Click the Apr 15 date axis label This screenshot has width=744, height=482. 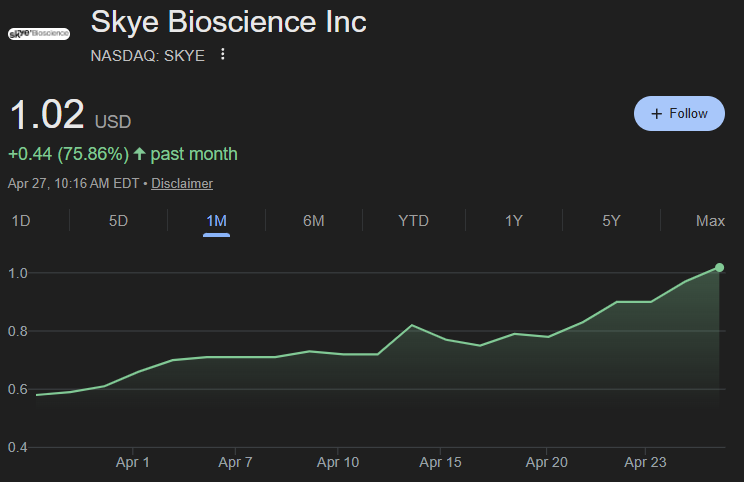[440, 463]
